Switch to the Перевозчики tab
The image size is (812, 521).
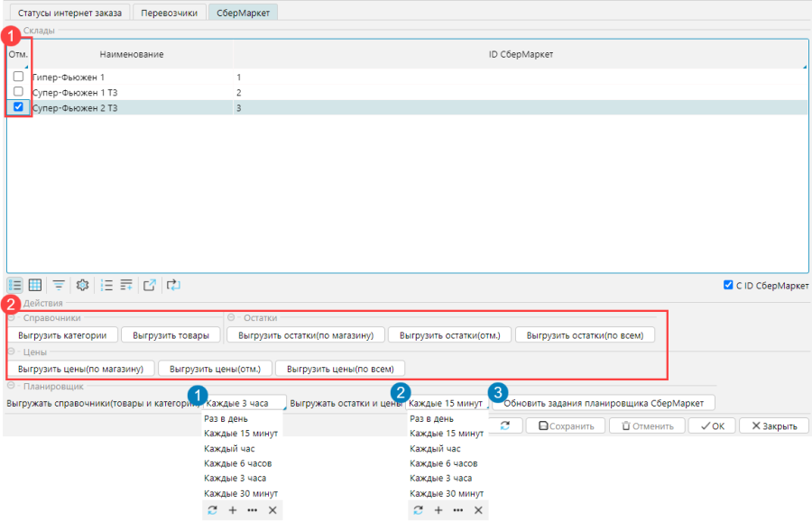pyautogui.click(x=169, y=13)
